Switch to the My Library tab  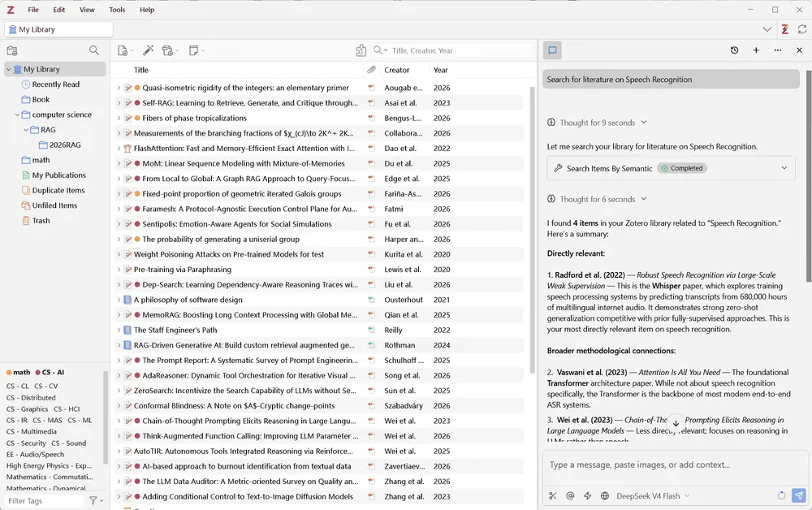click(59, 29)
